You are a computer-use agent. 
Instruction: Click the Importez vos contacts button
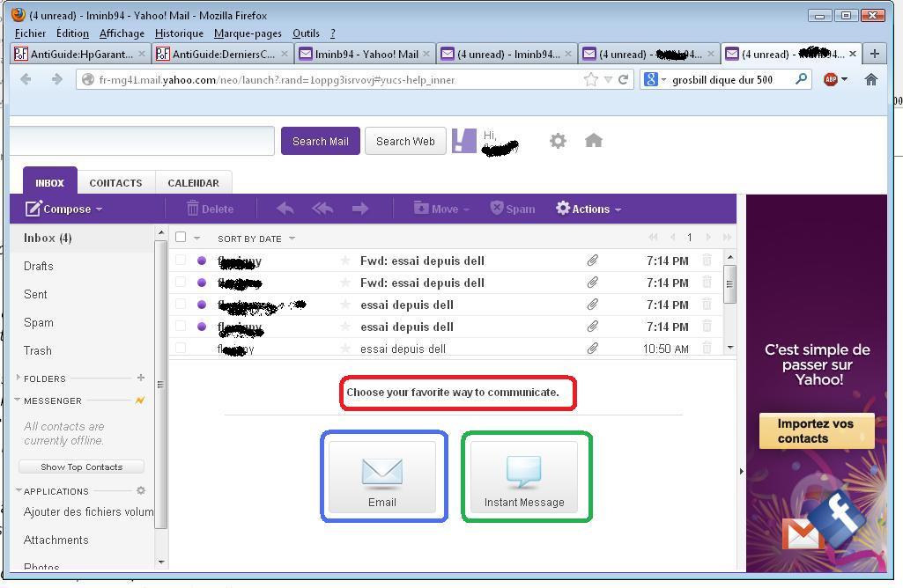(x=817, y=431)
